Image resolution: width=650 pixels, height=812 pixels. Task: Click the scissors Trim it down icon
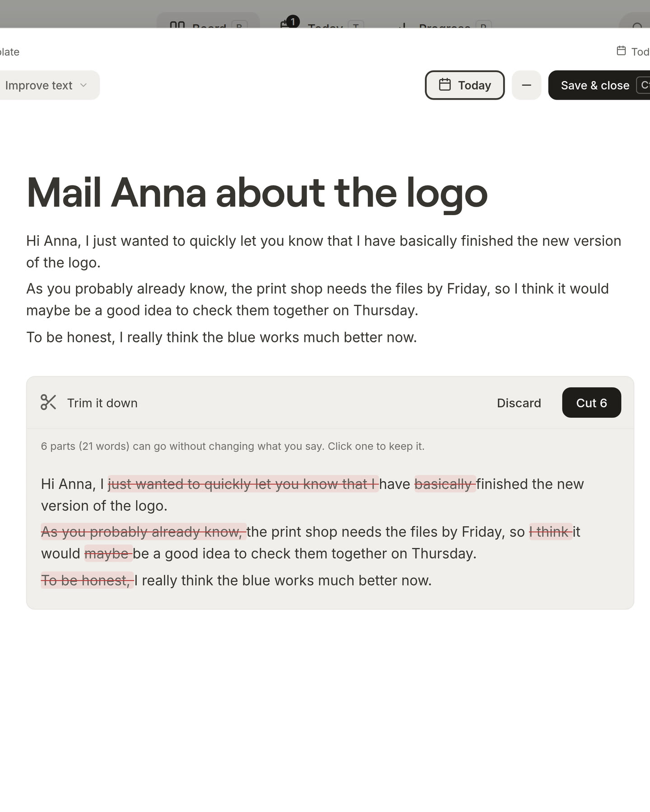48,402
